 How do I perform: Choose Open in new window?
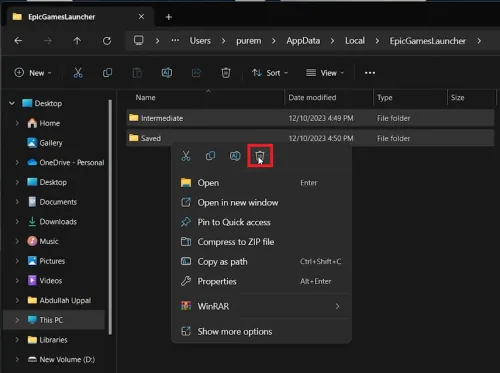tap(261, 202)
